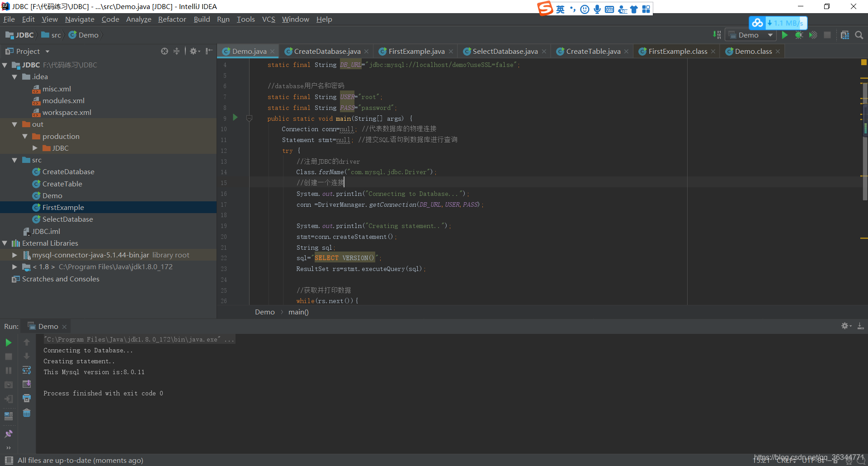The width and height of the screenshot is (868, 466).
Task: Open the VCS menu
Action: click(x=269, y=19)
